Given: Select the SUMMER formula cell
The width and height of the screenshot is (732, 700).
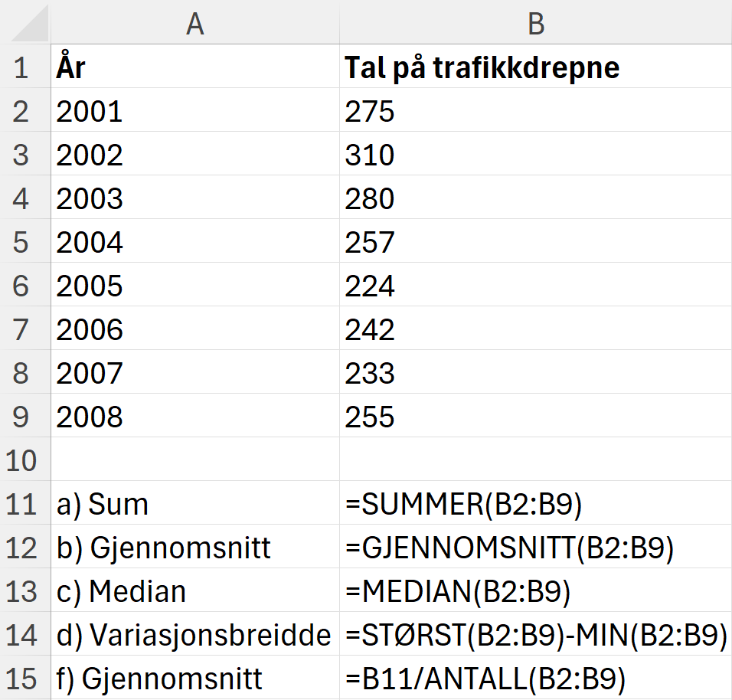Looking at the screenshot, I should point(536,503).
